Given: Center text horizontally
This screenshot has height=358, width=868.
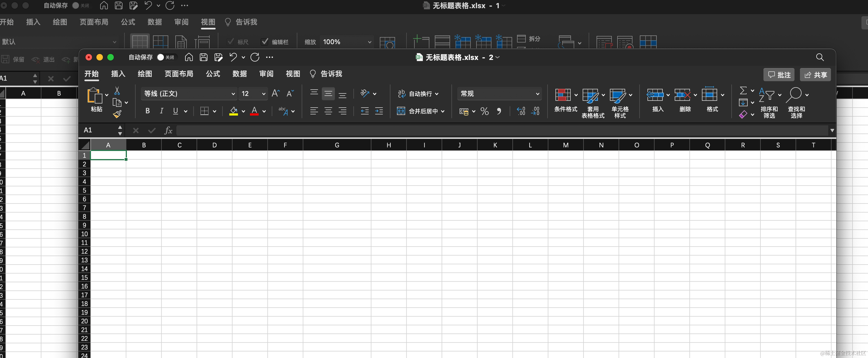Looking at the screenshot, I should pyautogui.click(x=328, y=111).
